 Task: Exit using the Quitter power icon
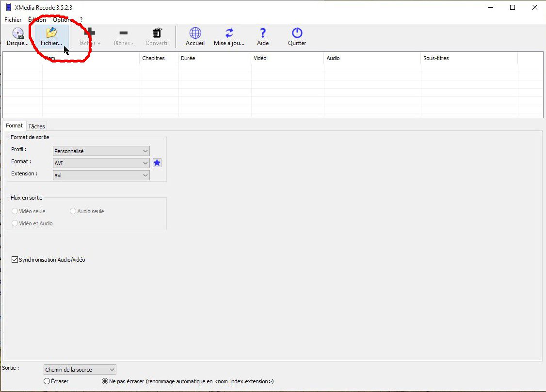point(297,36)
